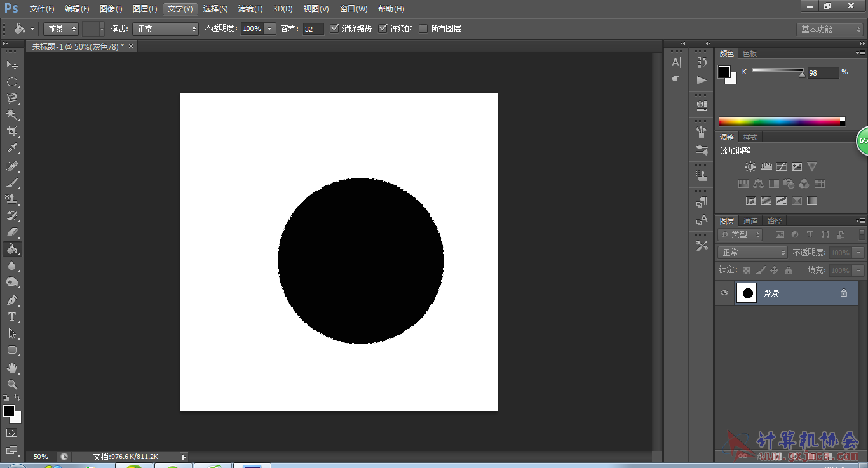868x468 pixels.
Task: Open the layer filter 类型 dropdown
Action: coord(740,234)
